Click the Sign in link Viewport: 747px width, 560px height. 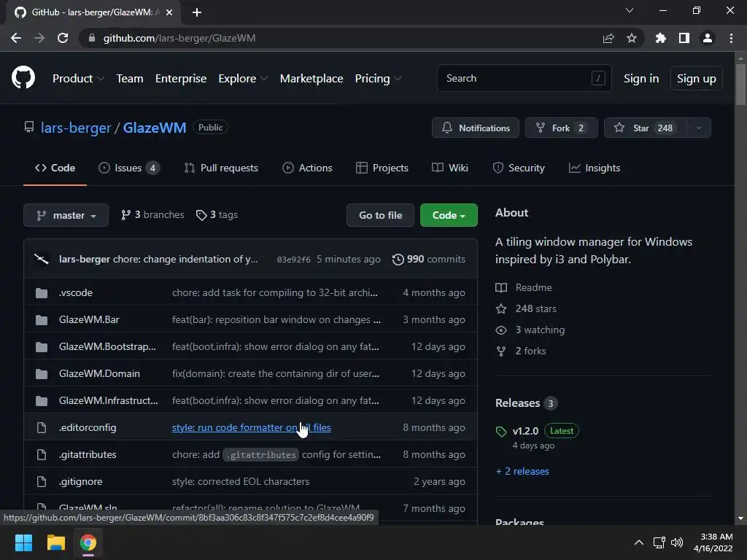(x=641, y=79)
